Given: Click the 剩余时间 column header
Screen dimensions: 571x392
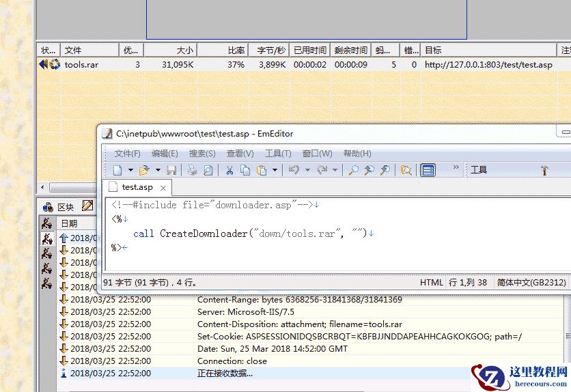Looking at the screenshot, I should click(350, 51).
